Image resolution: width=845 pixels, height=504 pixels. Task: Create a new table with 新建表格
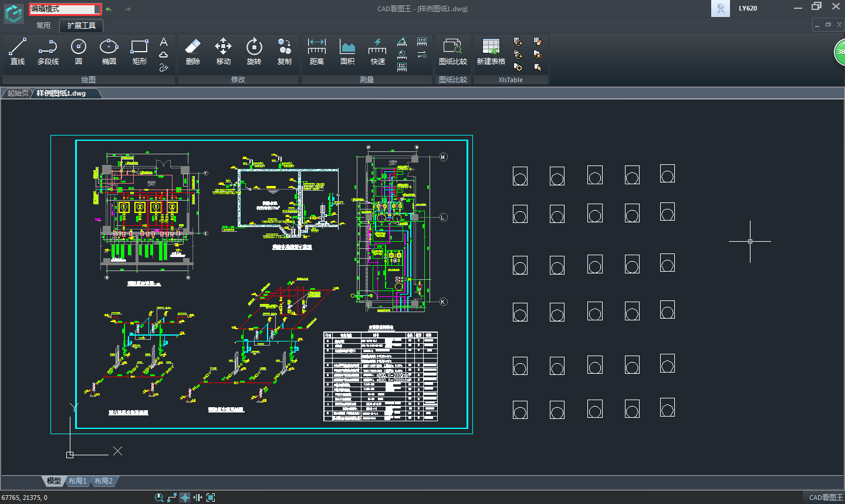click(x=491, y=51)
